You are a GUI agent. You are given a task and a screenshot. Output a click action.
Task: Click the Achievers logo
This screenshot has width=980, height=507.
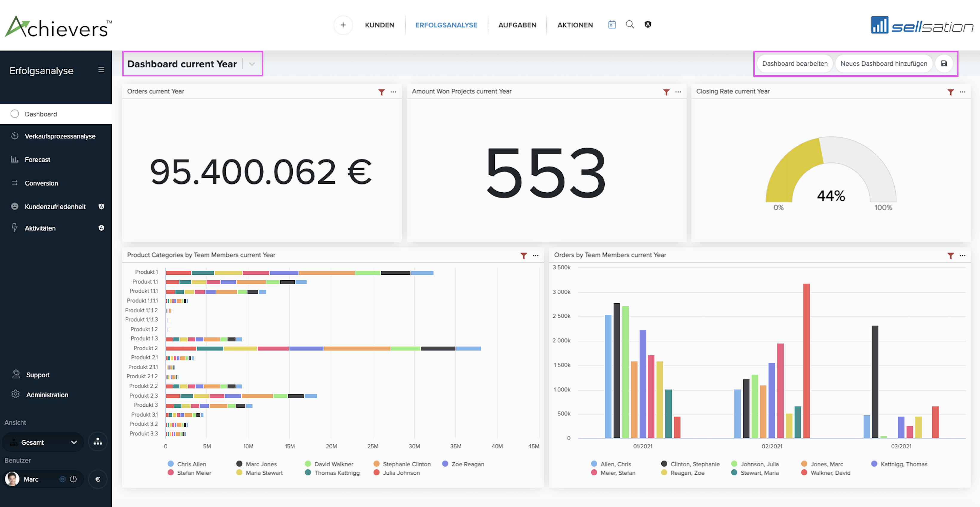click(58, 26)
